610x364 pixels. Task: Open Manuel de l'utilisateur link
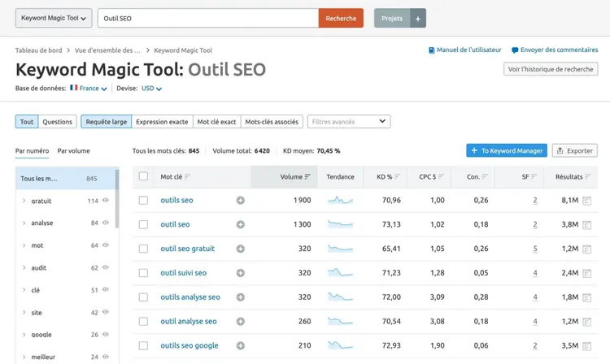[x=465, y=50]
